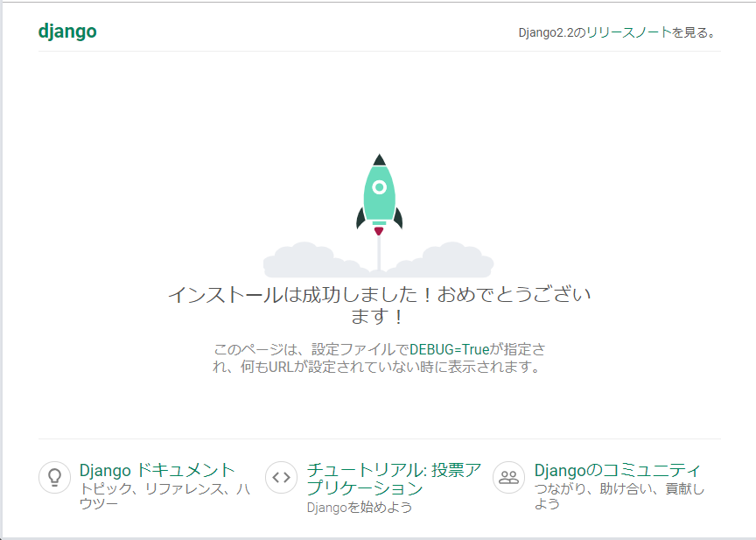Click the lightbulb icon beside Django ドキュメント

pos(54,477)
